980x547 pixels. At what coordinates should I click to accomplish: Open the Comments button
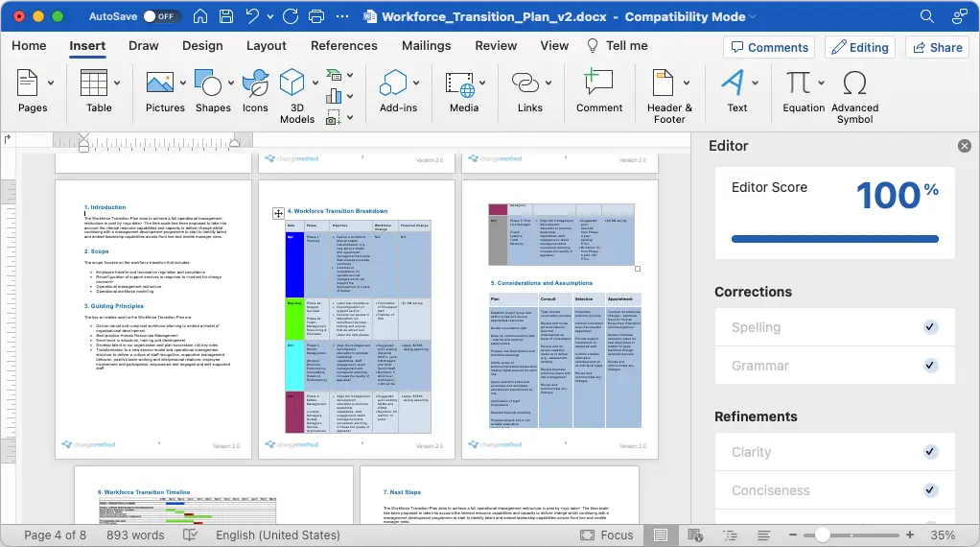tap(769, 48)
